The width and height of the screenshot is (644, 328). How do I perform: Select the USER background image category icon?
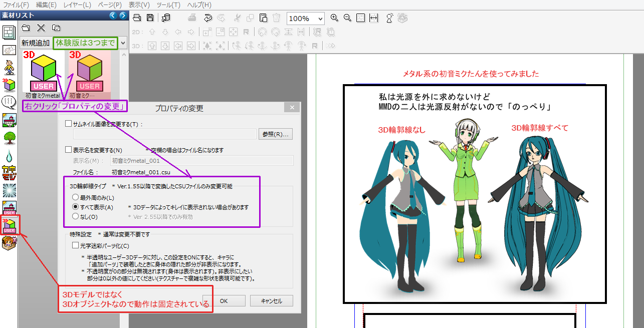click(9, 208)
